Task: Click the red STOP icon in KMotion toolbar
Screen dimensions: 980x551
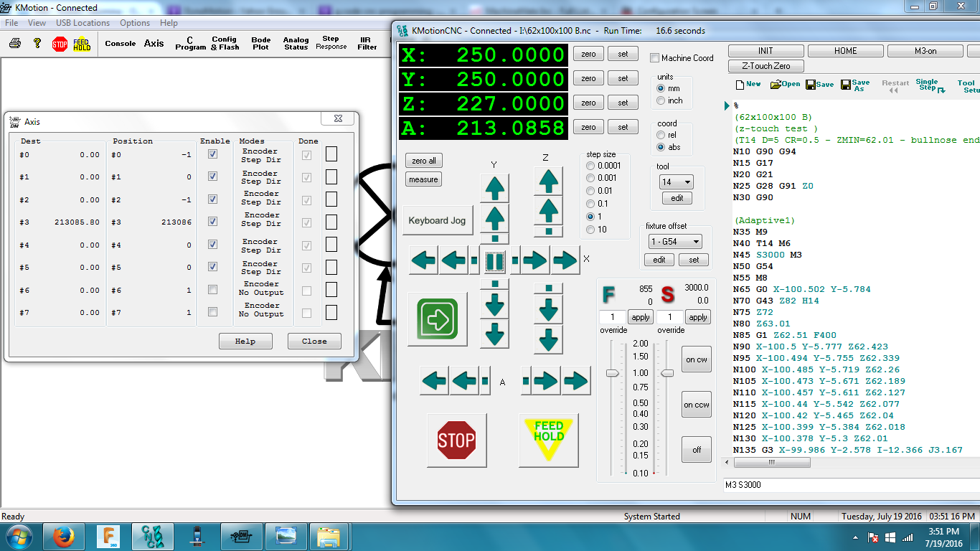Action: click(x=60, y=44)
